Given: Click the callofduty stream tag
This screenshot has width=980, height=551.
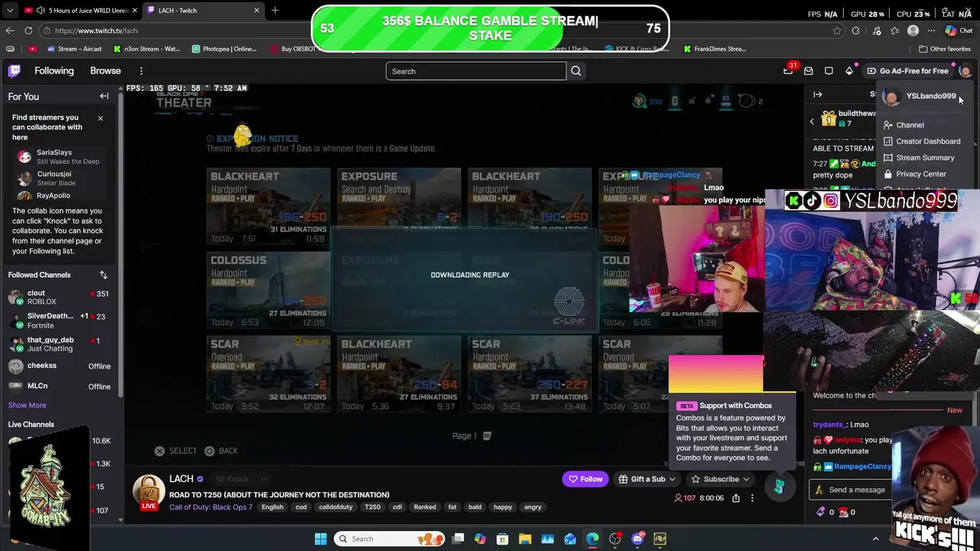Looking at the screenshot, I should click(x=335, y=507).
